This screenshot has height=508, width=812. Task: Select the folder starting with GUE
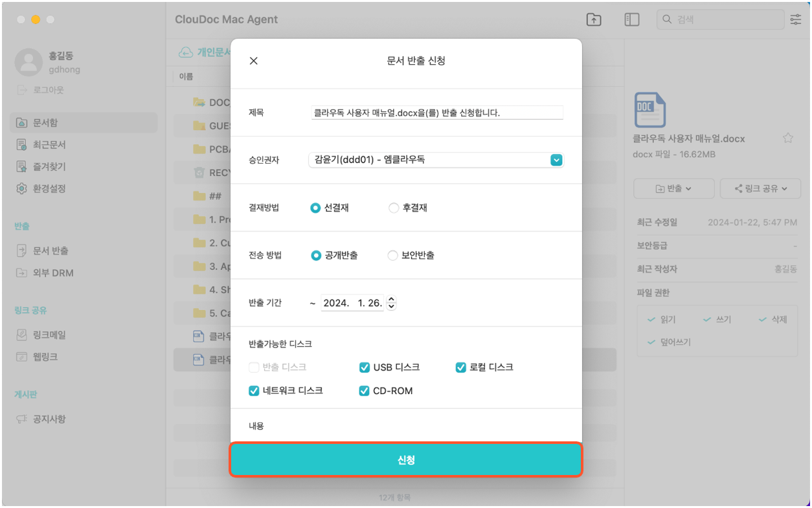click(202, 126)
